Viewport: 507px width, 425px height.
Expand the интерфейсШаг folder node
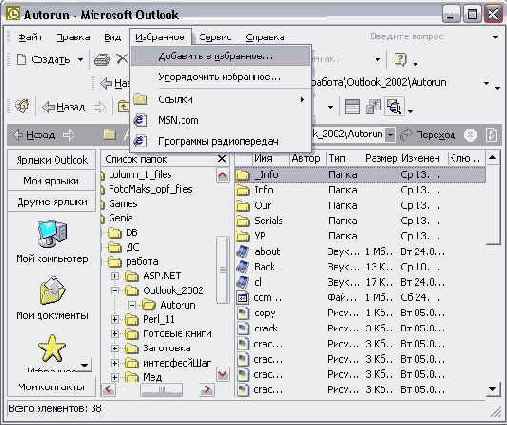pos(115,363)
